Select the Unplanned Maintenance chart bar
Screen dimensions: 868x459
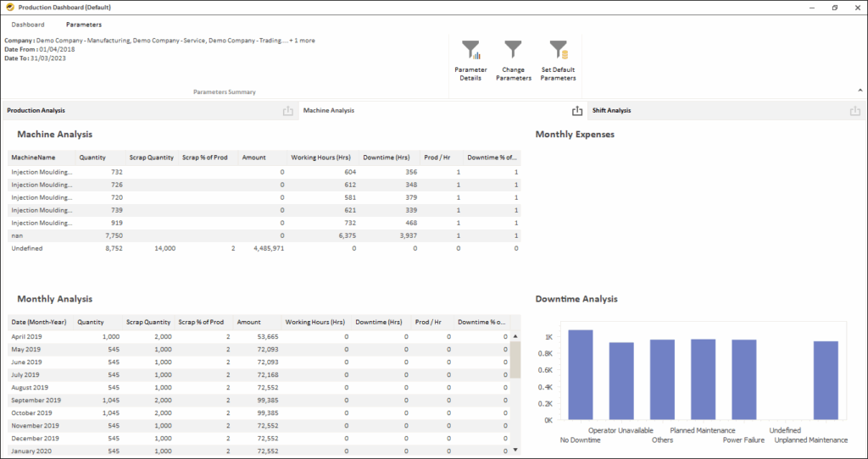tap(826, 380)
